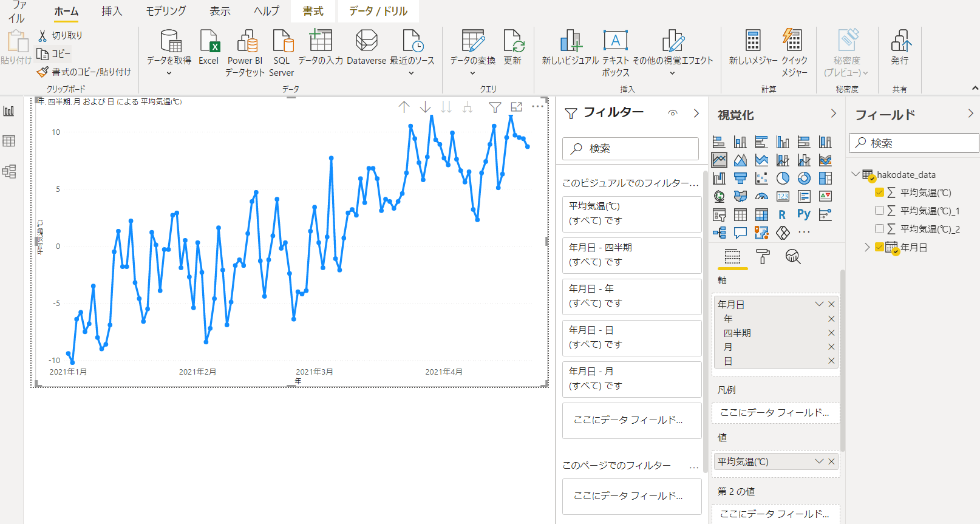The height and width of the screenshot is (524, 980).
Task: Pick the pie chart visual
Action: click(783, 179)
